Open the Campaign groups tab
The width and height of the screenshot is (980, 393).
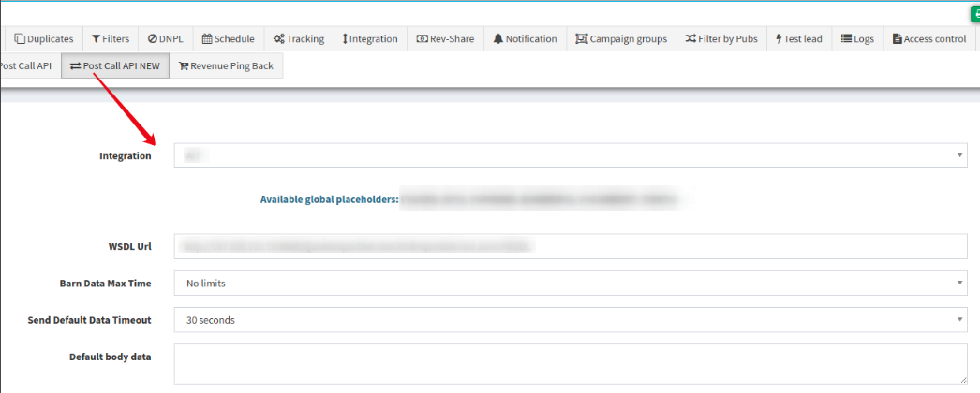coord(621,39)
